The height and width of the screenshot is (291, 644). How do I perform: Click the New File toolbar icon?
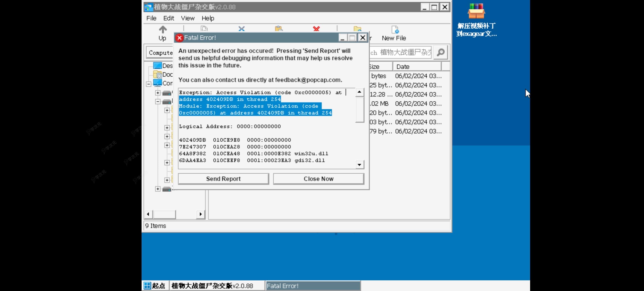(395, 29)
